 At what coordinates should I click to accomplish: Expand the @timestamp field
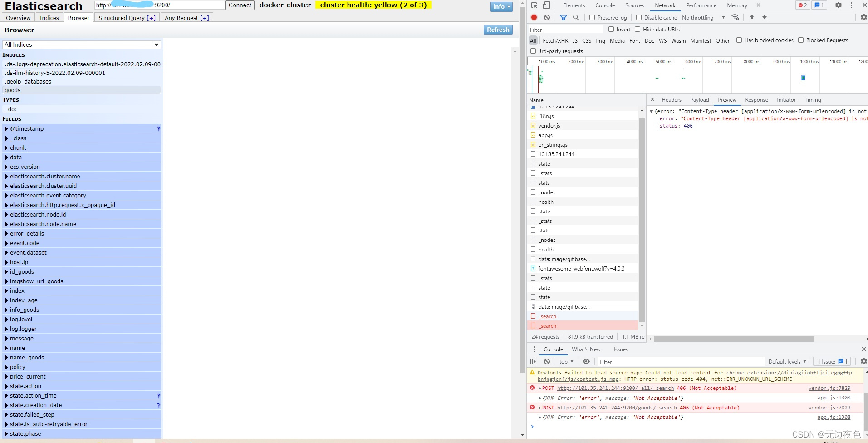(6, 128)
